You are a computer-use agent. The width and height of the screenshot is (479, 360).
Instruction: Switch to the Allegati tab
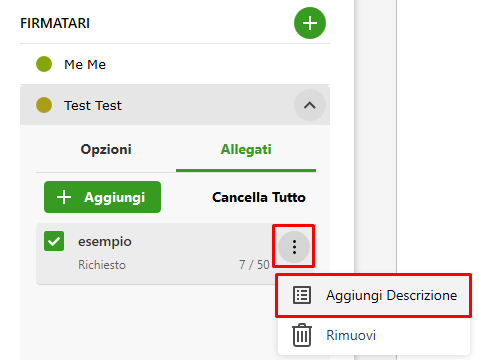(246, 149)
